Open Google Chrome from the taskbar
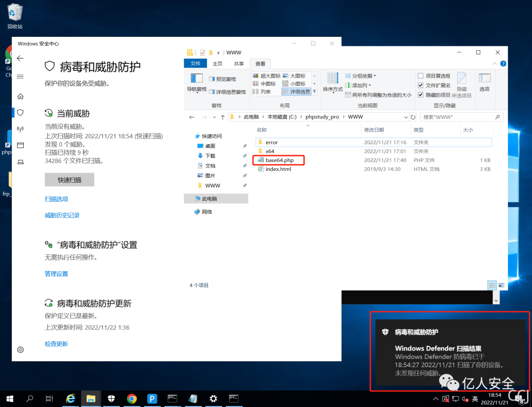 coord(132,398)
